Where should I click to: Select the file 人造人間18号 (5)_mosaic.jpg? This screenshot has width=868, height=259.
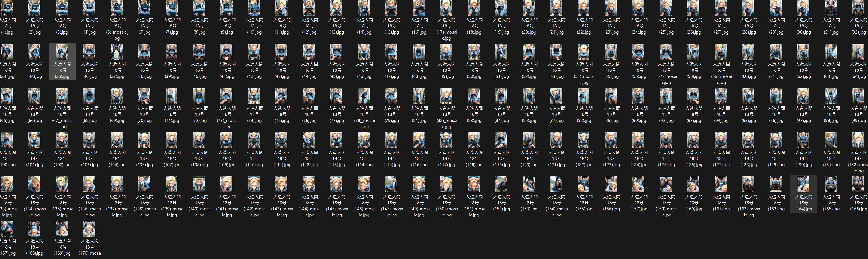[117, 20]
